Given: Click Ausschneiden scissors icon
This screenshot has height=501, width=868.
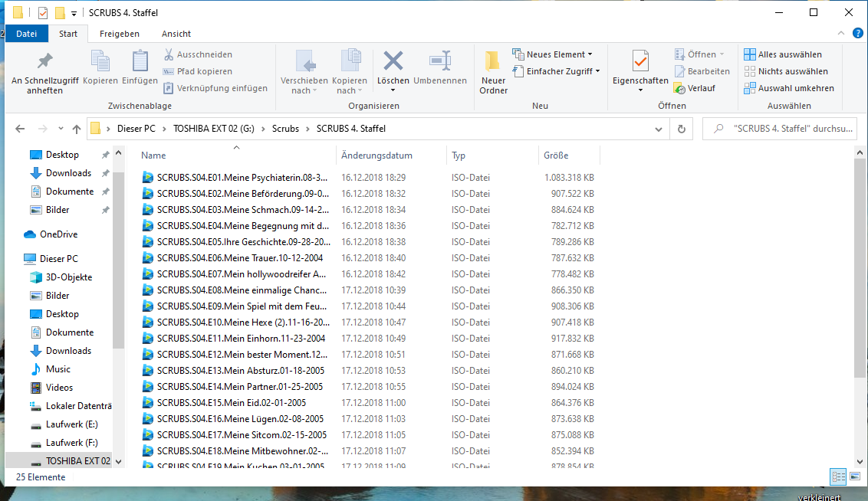Looking at the screenshot, I should [x=169, y=54].
